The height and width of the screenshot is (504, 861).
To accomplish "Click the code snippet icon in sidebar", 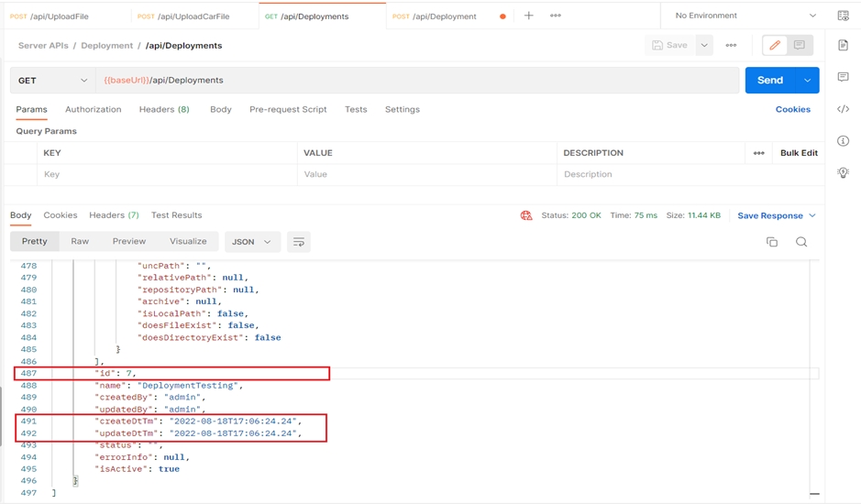I will point(843,109).
